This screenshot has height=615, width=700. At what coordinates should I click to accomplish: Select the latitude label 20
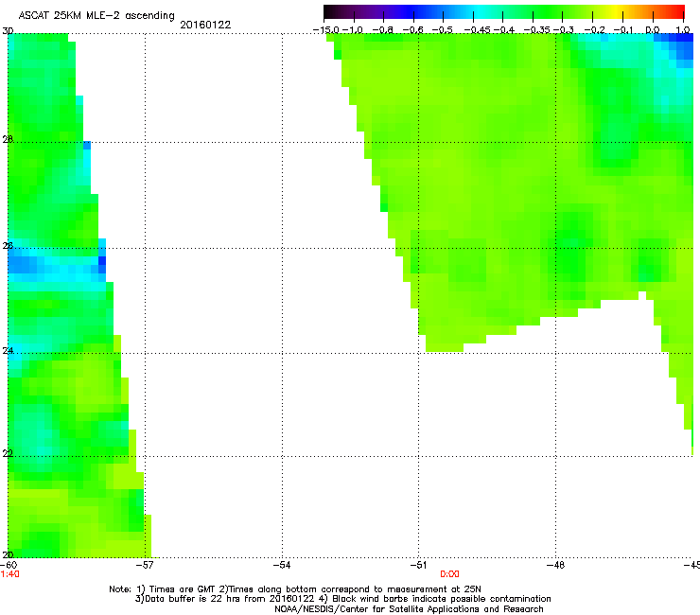coord(8,554)
